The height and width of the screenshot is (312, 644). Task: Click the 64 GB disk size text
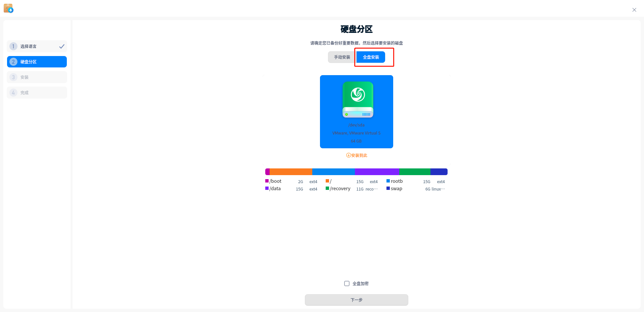point(356,141)
